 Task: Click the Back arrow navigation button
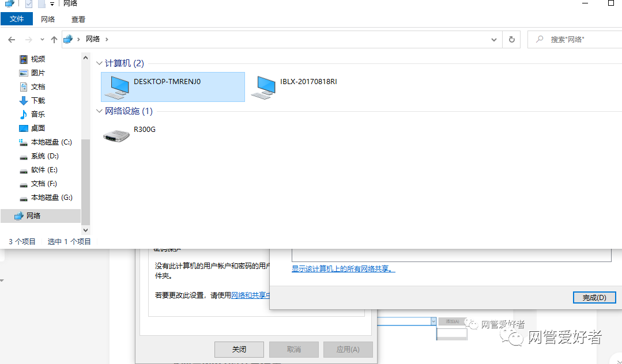[x=12, y=40]
